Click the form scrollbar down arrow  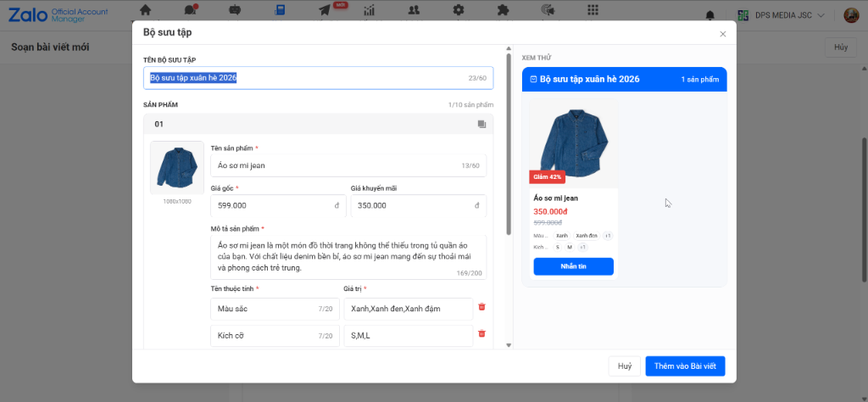coord(509,345)
